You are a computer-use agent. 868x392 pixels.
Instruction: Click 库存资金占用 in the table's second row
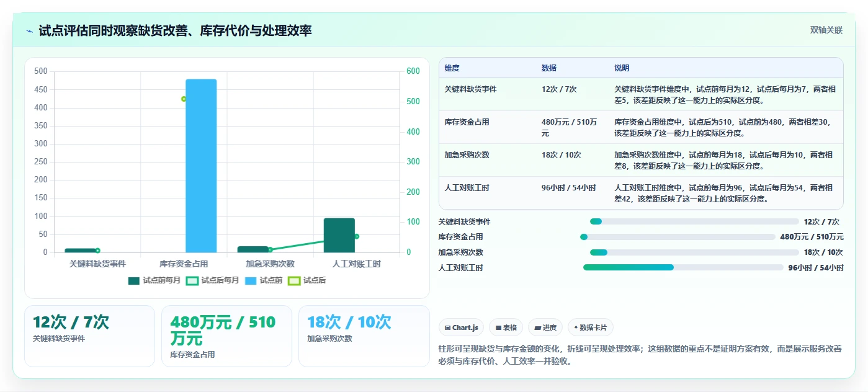[x=467, y=122]
